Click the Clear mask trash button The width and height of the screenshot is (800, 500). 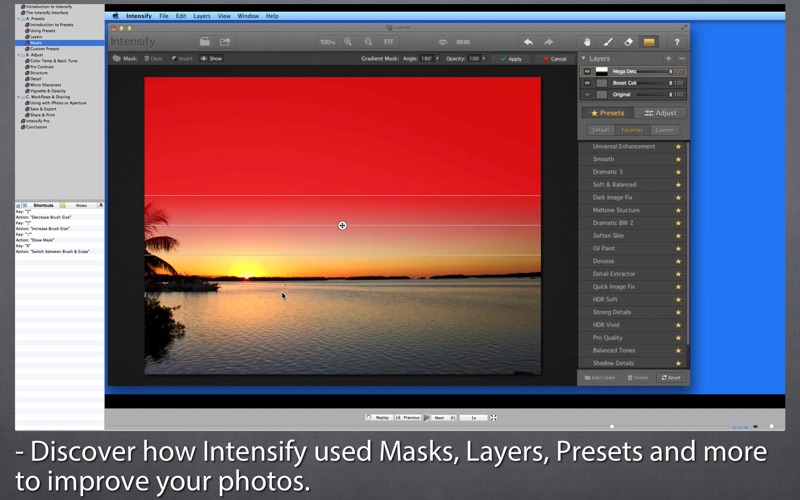[153, 58]
